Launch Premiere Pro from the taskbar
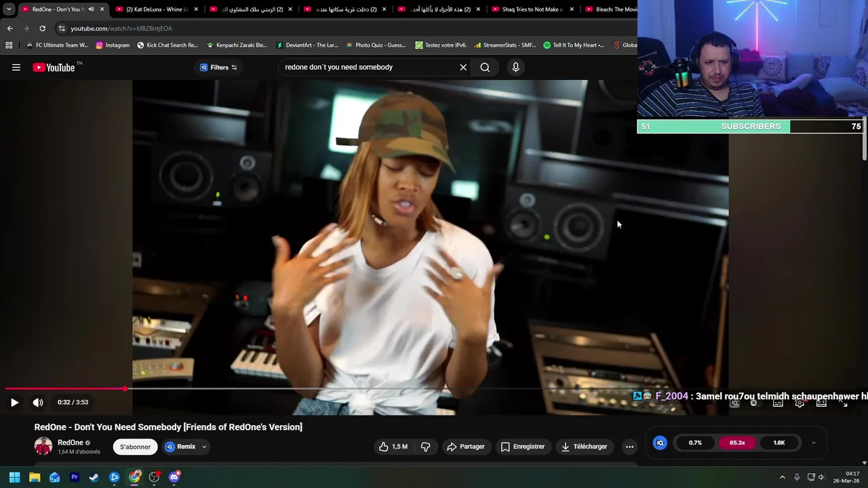The height and width of the screenshot is (488, 868). pyautogui.click(x=75, y=477)
